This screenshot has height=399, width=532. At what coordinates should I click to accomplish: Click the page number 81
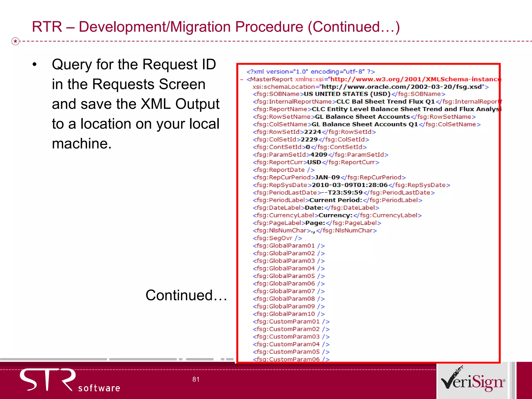(x=196, y=379)
